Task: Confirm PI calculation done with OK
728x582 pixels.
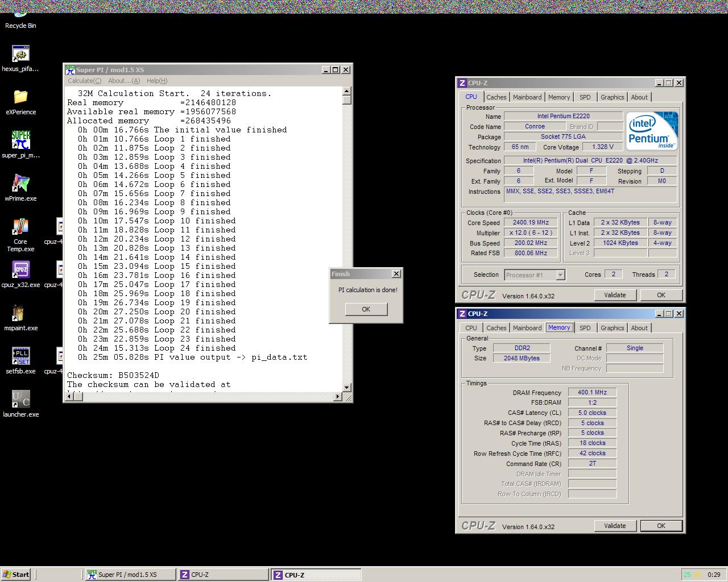Action: pyautogui.click(x=366, y=309)
